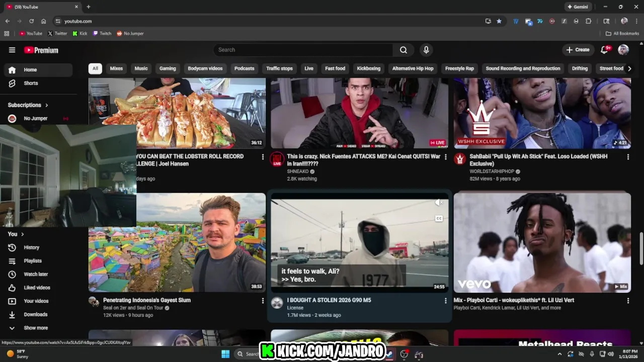Open Liked videos in the sidebar

click(x=38, y=288)
